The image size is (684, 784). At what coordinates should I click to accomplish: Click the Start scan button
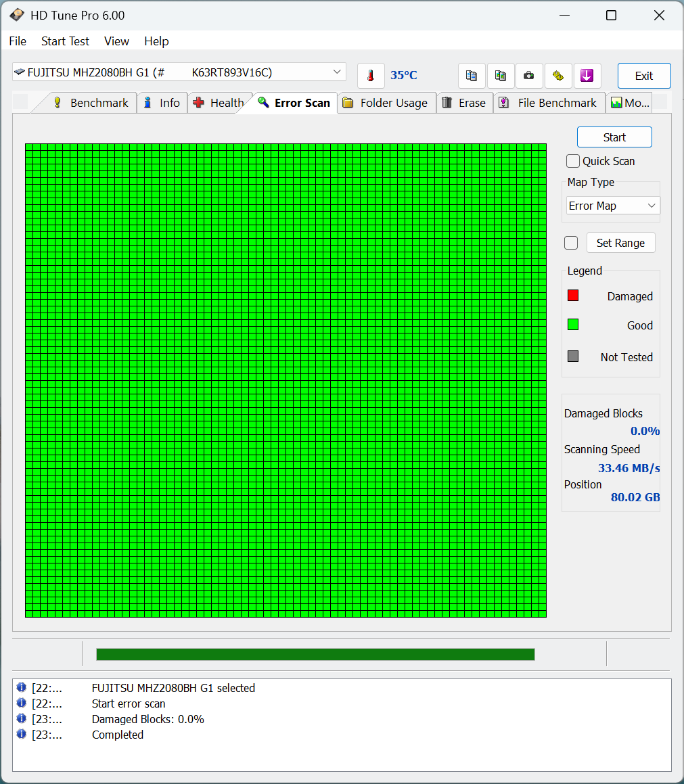614,137
